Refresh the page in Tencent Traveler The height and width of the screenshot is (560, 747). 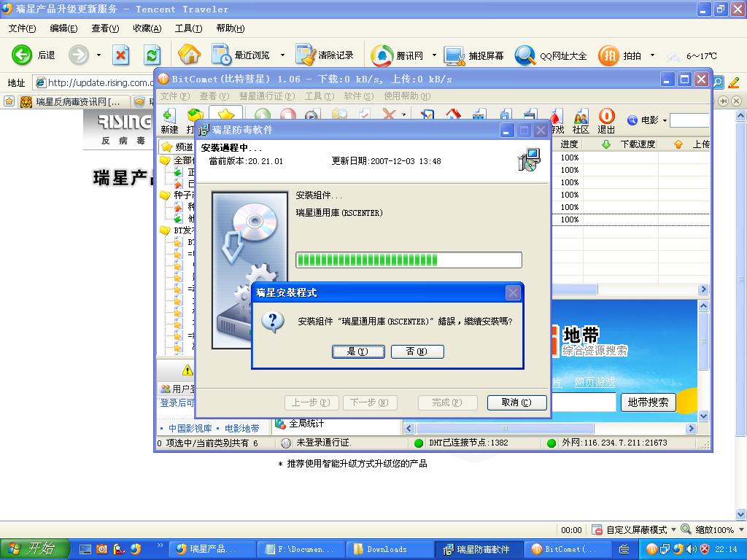point(152,55)
